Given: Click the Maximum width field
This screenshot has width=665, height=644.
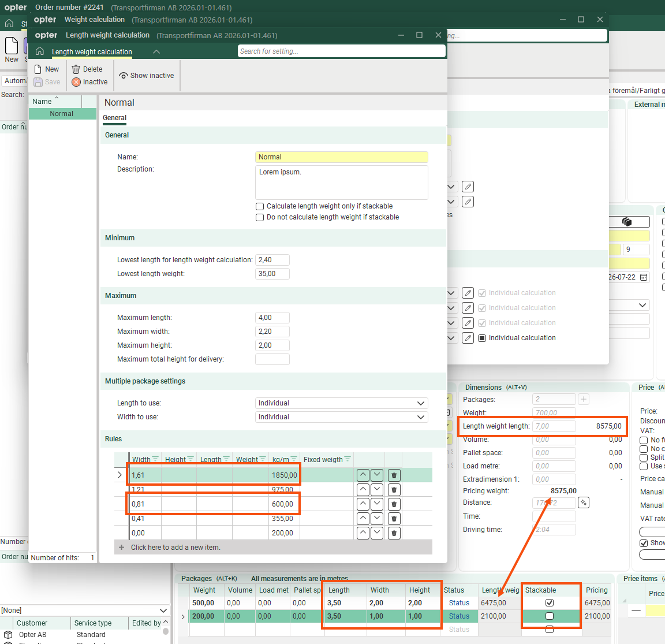Looking at the screenshot, I should tap(272, 332).
